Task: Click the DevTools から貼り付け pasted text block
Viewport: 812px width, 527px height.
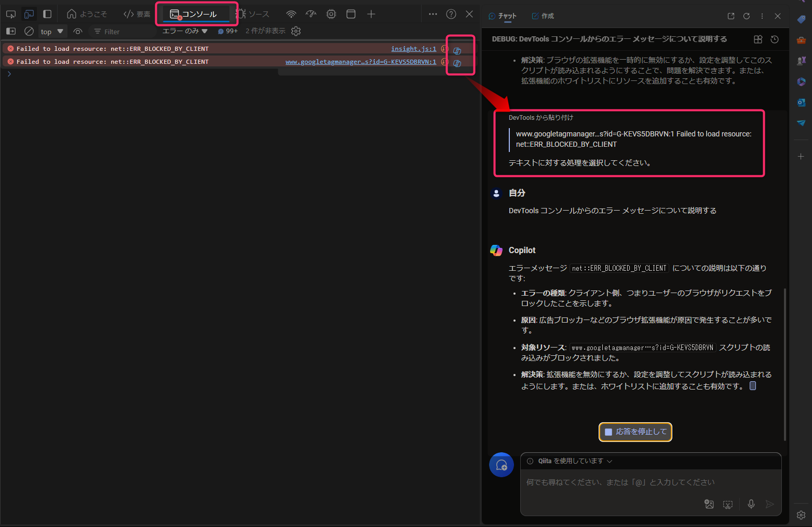Action: (629, 143)
